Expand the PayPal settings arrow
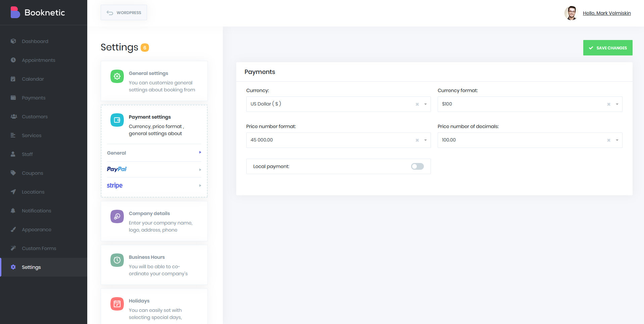The width and height of the screenshot is (644, 324). coord(200,170)
